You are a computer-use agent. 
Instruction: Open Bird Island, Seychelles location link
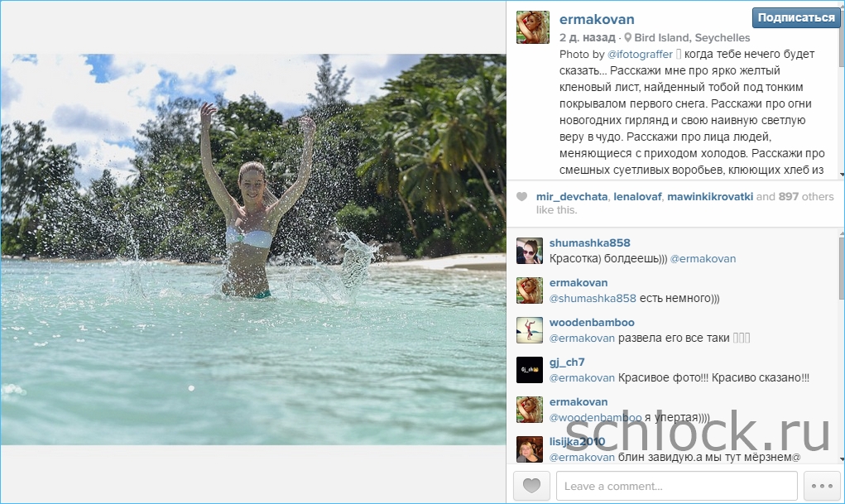coord(692,38)
